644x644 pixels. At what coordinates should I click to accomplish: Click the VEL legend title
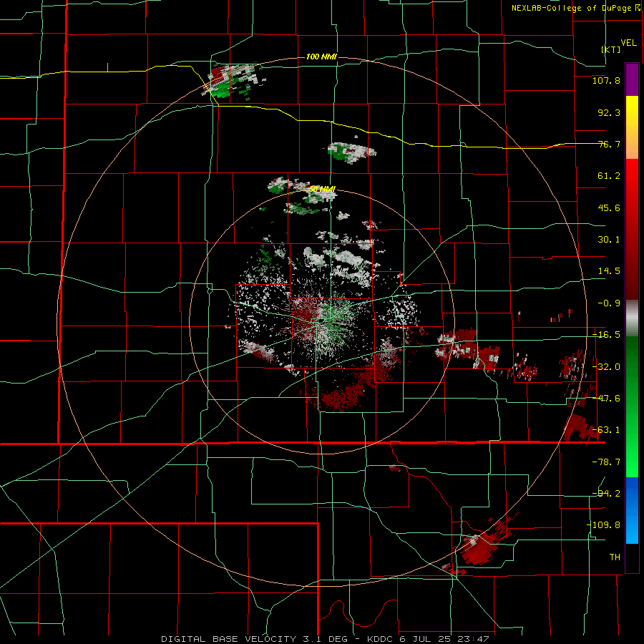628,43
